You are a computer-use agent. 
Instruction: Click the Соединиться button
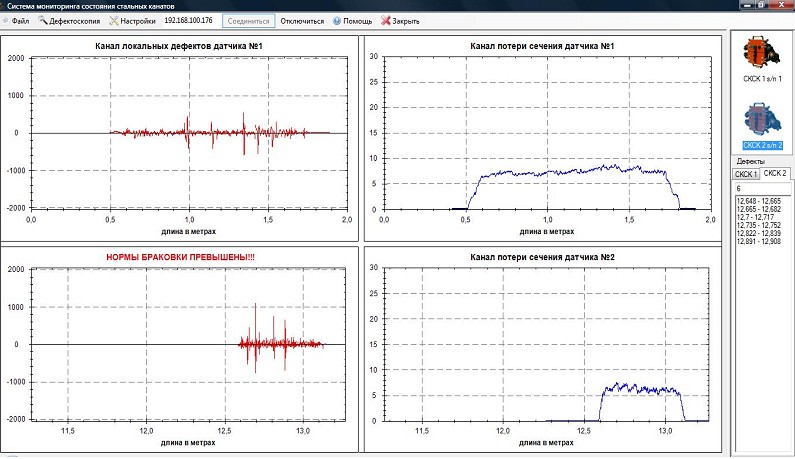pos(248,21)
